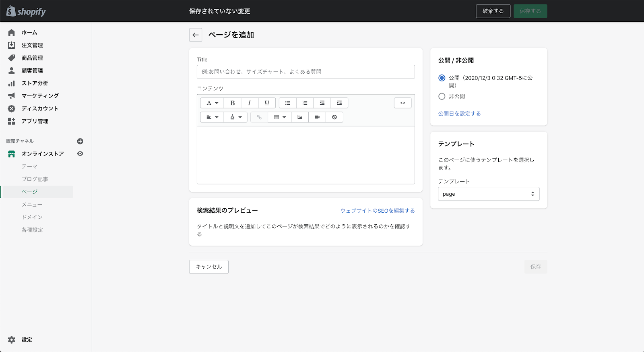This screenshot has height=352, width=644.
Task: Click the Bold formatting icon
Action: pyautogui.click(x=232, y=103)
